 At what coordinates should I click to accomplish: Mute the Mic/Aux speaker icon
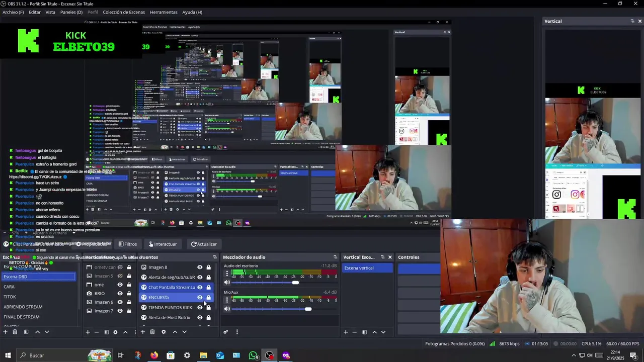point(227,309)
